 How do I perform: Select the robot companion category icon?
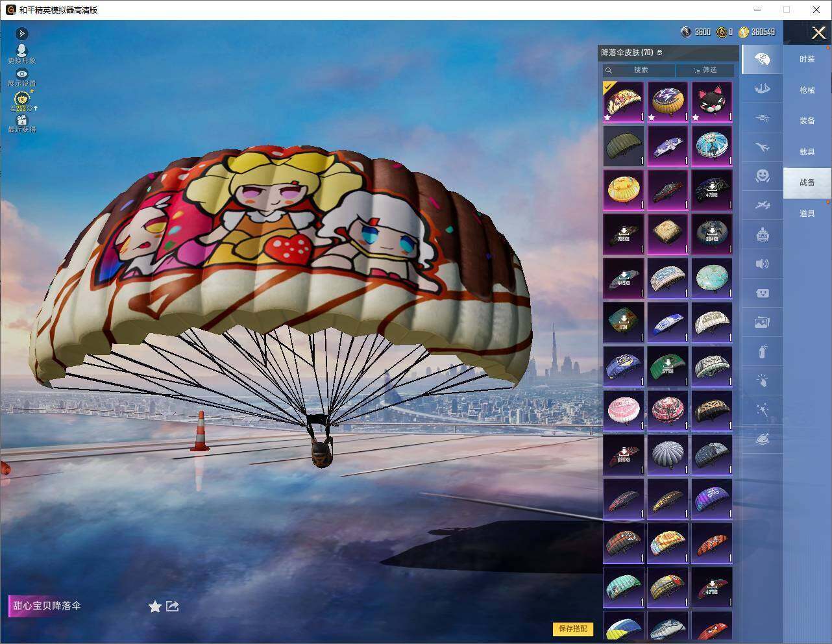coord(763,234)
